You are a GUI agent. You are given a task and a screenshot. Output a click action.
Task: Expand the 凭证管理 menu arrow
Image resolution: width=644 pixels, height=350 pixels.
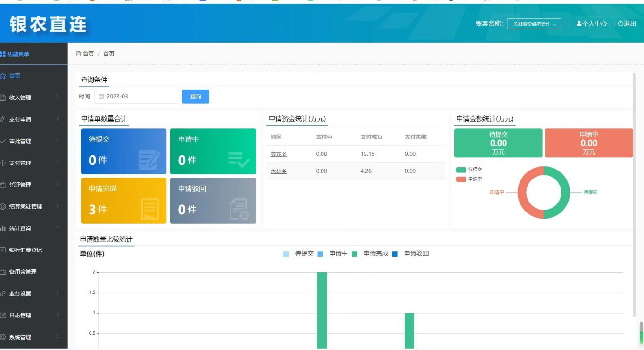[58, 184]
